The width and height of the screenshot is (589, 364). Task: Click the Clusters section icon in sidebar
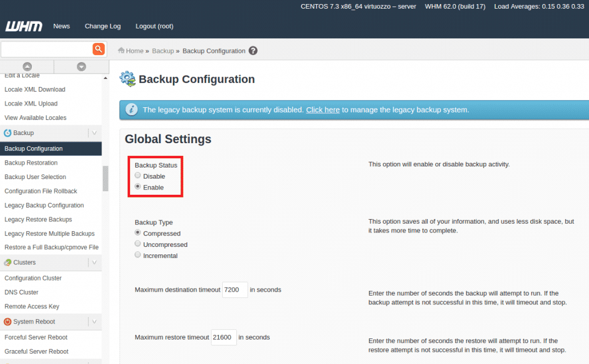tap(8, 263)
